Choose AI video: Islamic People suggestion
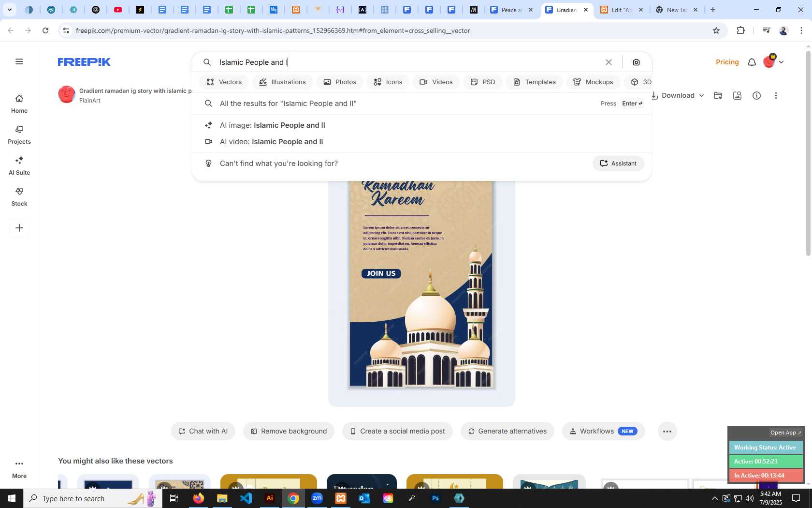The image size is (812, 508). pos(421,141)
